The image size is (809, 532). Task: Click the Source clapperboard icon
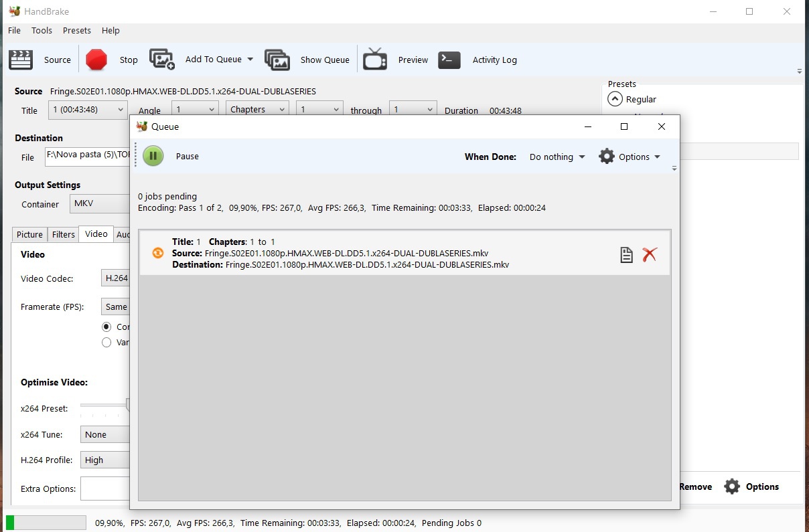[x=21, y=60]
